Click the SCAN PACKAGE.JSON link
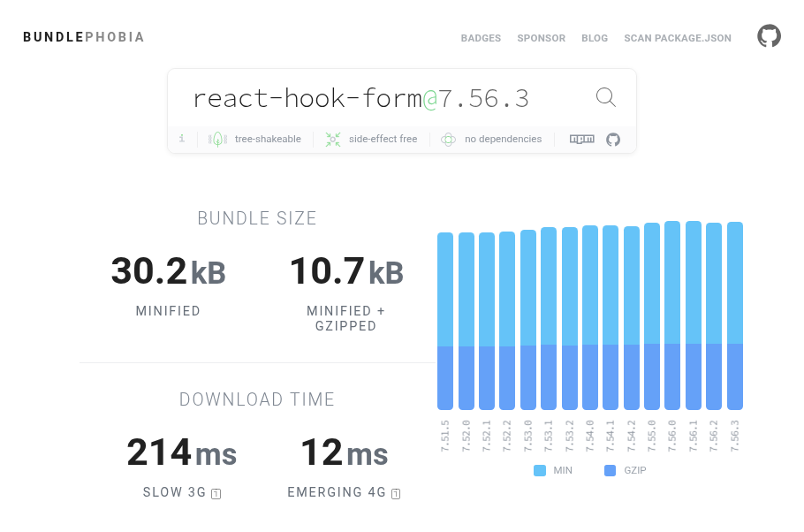 point(677,38)
